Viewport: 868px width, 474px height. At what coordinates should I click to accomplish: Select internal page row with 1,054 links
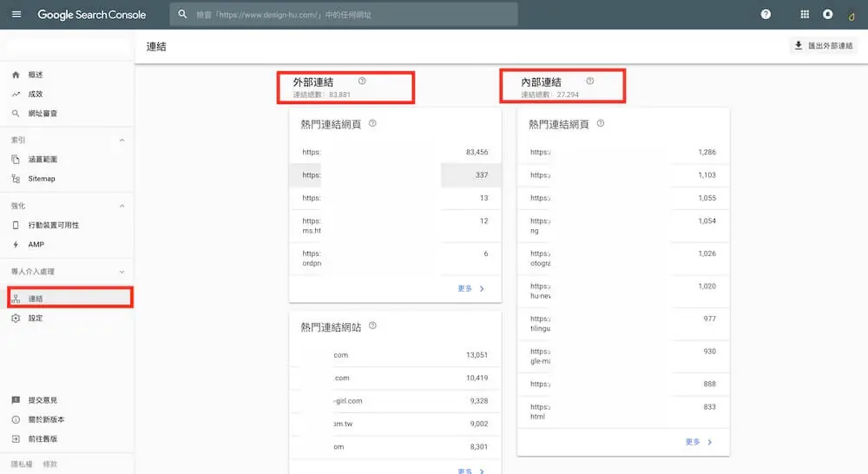[x=623, y=226]
